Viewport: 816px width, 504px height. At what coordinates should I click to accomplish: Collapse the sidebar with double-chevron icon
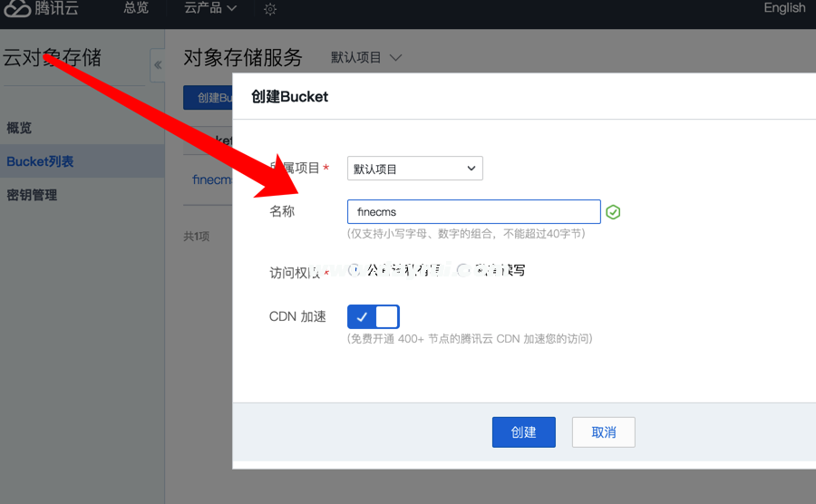point(158,65)
